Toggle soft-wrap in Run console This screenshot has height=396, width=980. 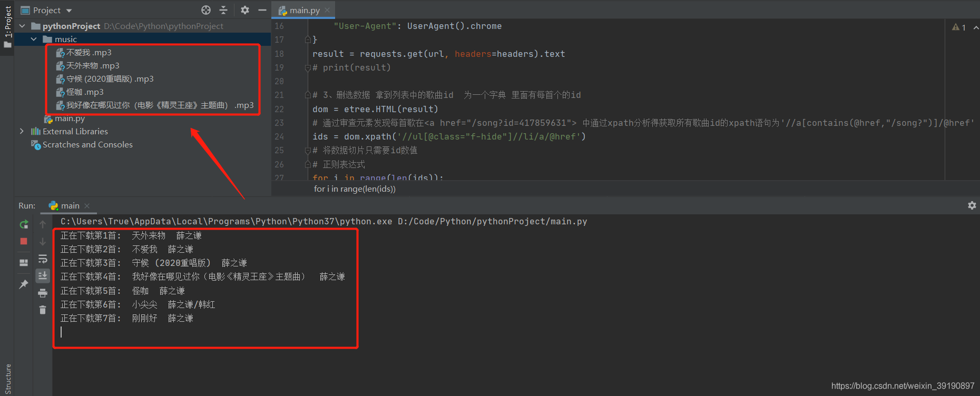(43, 259)
